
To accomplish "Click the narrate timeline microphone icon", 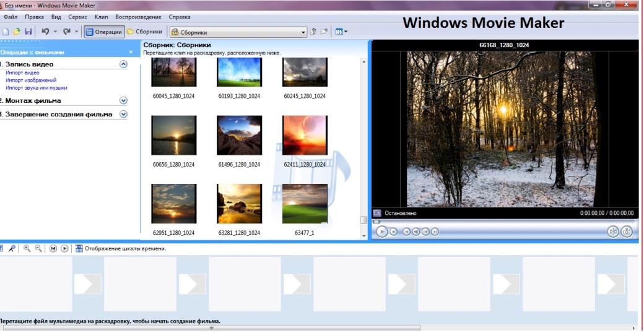I will pos(12,248).
